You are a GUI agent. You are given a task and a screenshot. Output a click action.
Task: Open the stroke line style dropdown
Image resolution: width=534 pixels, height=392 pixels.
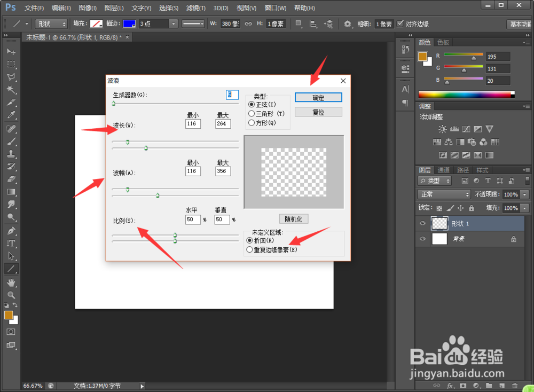coord(193,24)
